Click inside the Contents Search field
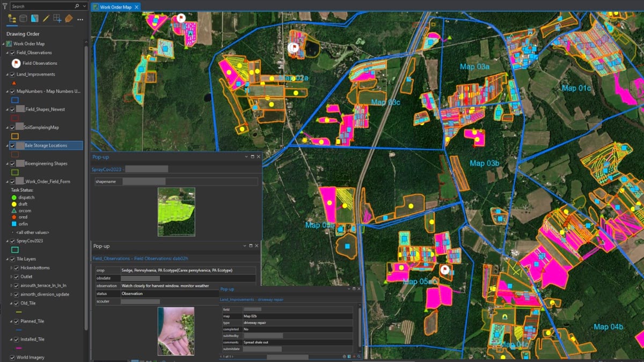This screenshot has width=644, height=362. pos(42,6)
